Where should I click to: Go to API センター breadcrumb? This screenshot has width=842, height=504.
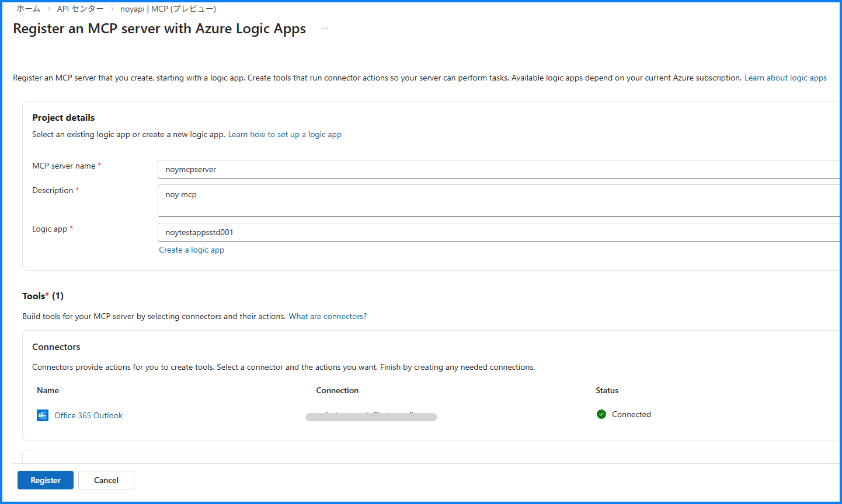tap(80, 9)
